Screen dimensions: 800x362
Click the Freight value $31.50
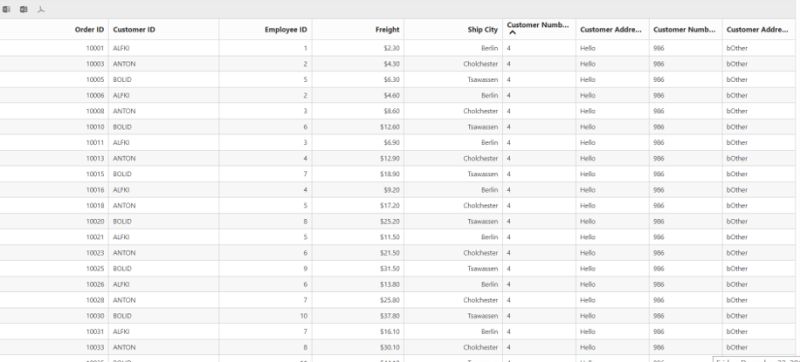390,269
